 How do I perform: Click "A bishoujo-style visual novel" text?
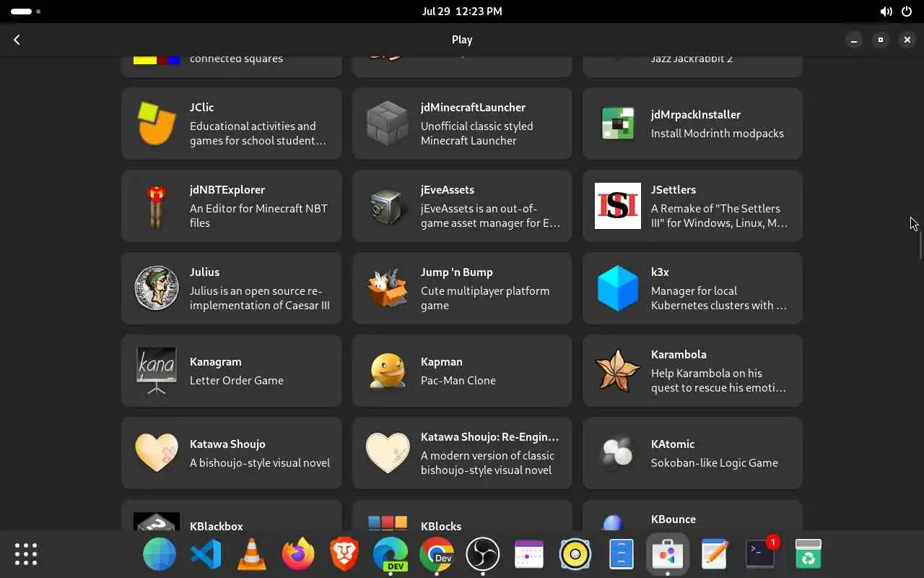260,462
